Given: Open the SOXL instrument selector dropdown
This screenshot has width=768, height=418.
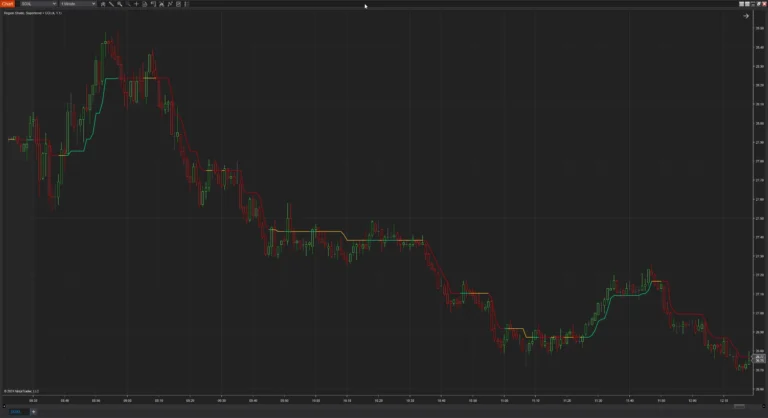Looking at the screenshot, I should (38, 4).
